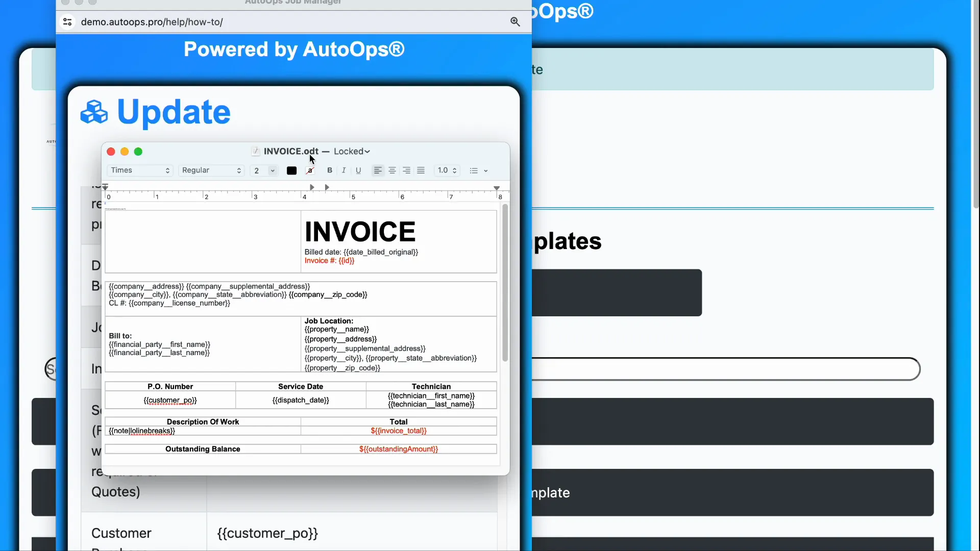
Task: Click the first tab stop marker on ruler
Action: click(312, 187)
